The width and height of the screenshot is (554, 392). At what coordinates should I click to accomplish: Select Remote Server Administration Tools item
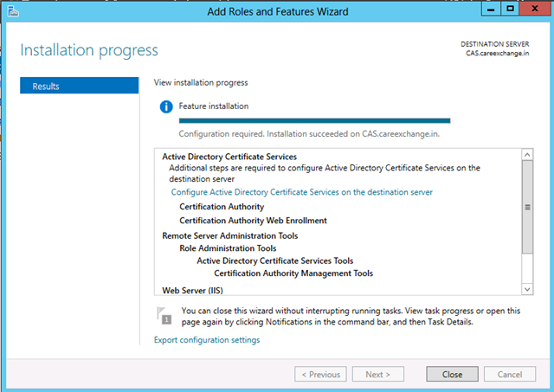tap(230, 235)
